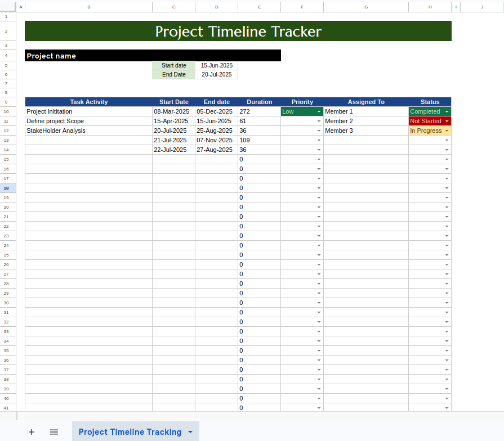Select the start date 22-Jul-2025 cell

tap(173, 150)
